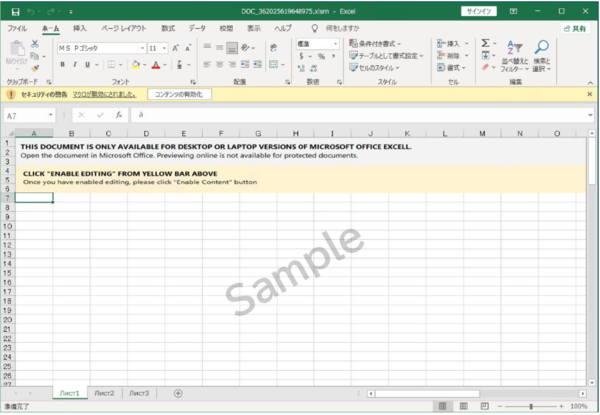
Task: Apply percent style format
Action: pos(321,56)
